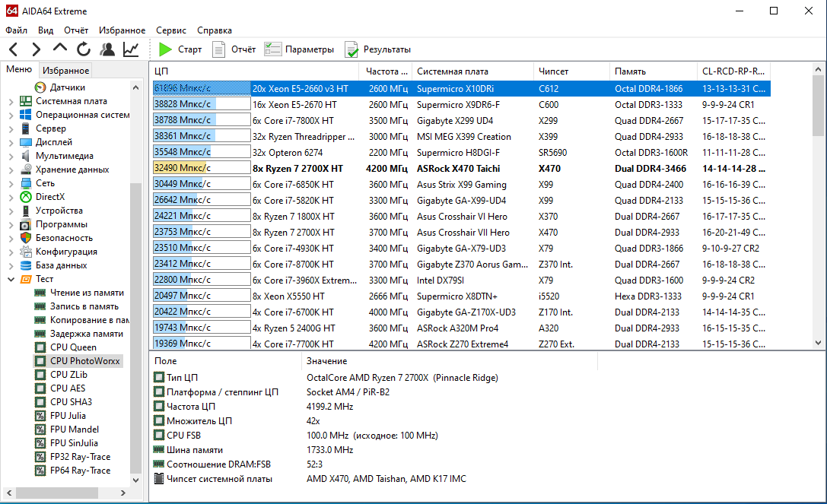827x504 pixels.
Task: Click the Операционная система Windows icon
Action: [x=25, y=115]
